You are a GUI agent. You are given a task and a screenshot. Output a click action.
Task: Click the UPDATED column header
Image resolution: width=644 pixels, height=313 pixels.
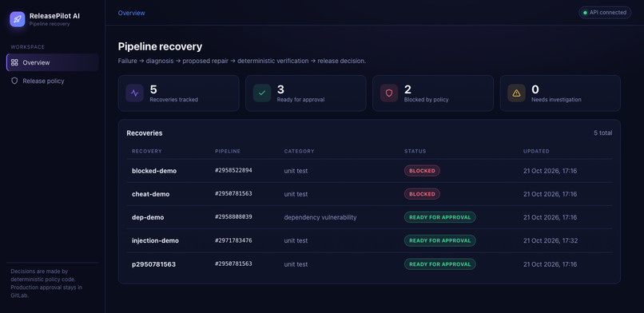click(x=536, y=152)
